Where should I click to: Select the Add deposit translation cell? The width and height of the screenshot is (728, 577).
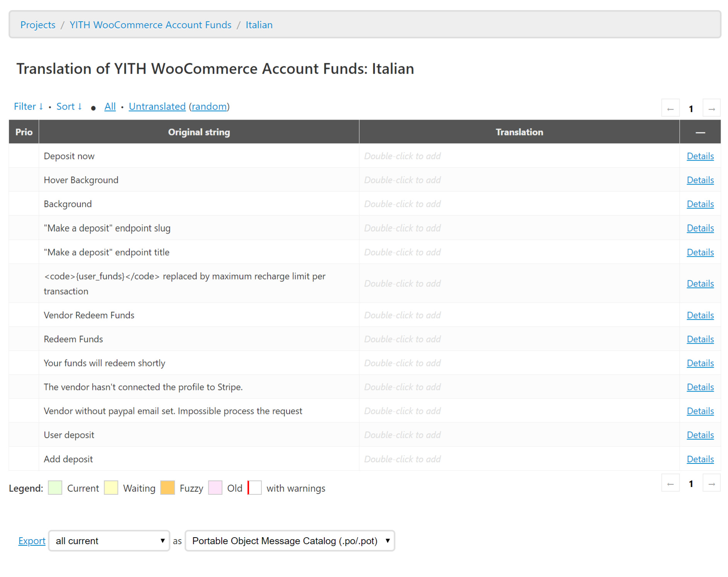[519, 459]
